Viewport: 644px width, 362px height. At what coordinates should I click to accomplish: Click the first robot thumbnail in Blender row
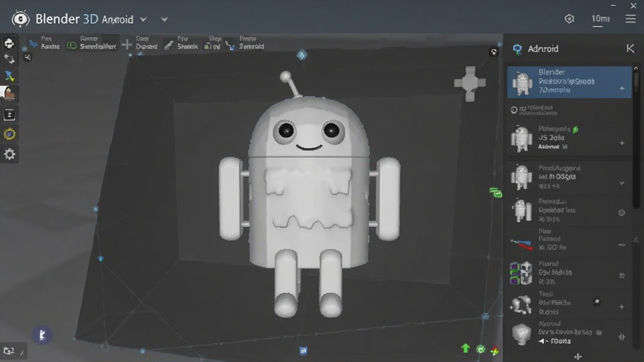pos(523,84)
